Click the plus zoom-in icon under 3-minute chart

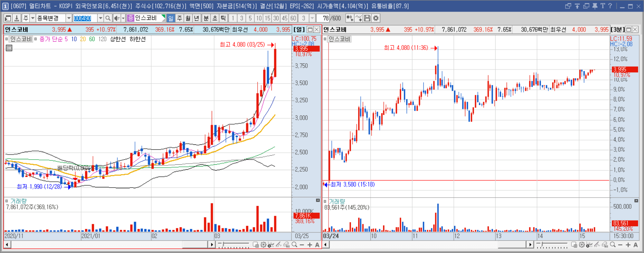tap(628, 245)
